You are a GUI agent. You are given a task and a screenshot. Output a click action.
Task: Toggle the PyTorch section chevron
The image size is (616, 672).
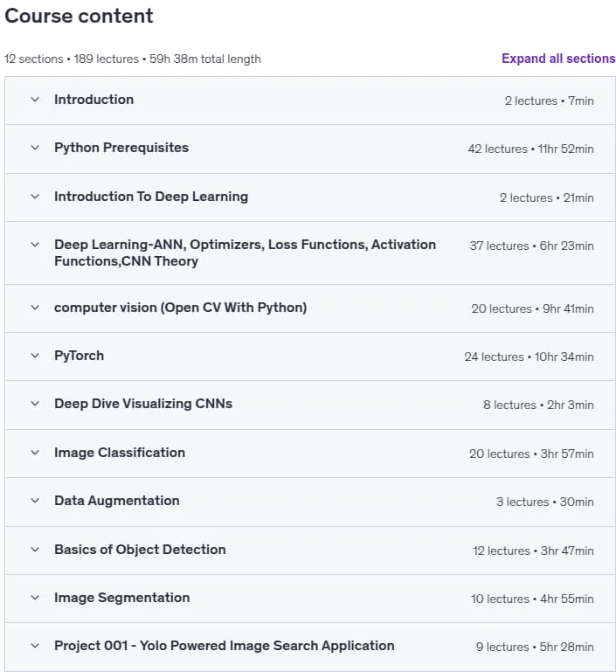point(35,356)
